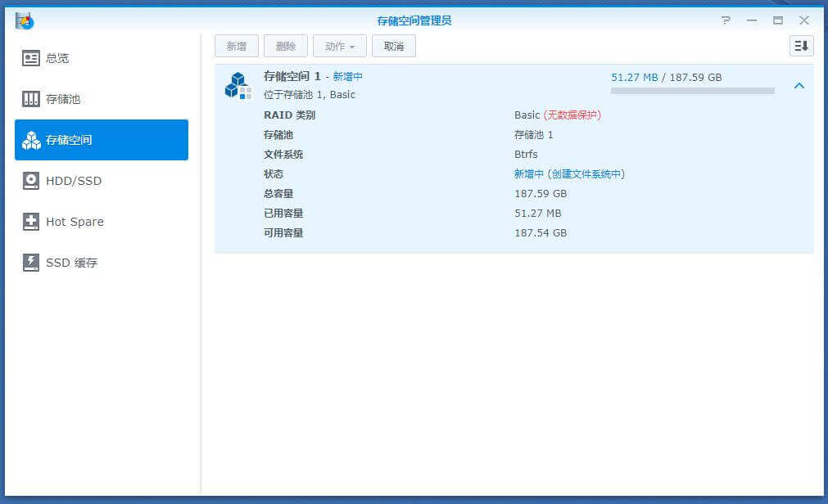This screenshot has width=828, height=504.
Task: Select the 存储空间 1 title row
Action: [x=292, y=76]
